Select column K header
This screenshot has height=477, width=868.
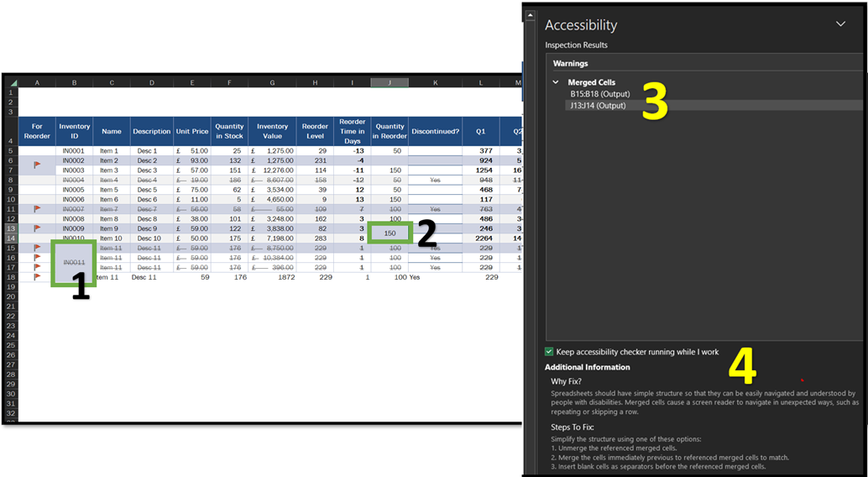435,83
